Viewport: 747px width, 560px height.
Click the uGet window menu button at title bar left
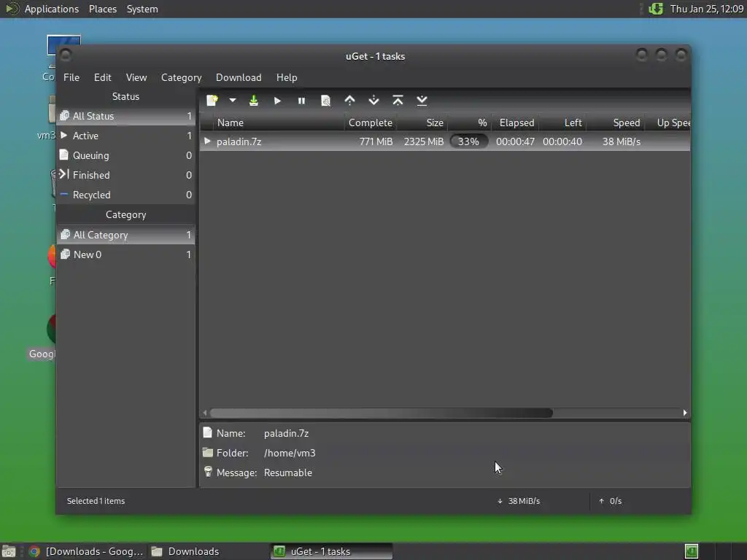(x=66, y=55)
